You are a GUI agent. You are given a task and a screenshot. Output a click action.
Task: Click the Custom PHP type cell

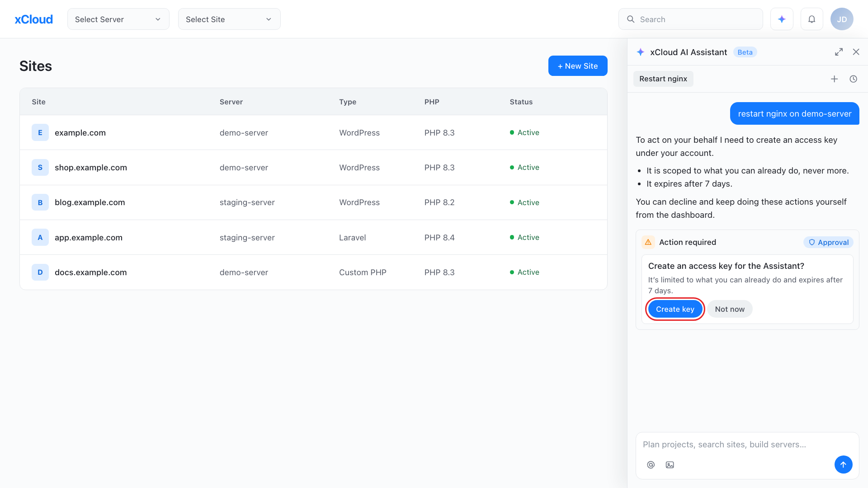tap(363, 272)
